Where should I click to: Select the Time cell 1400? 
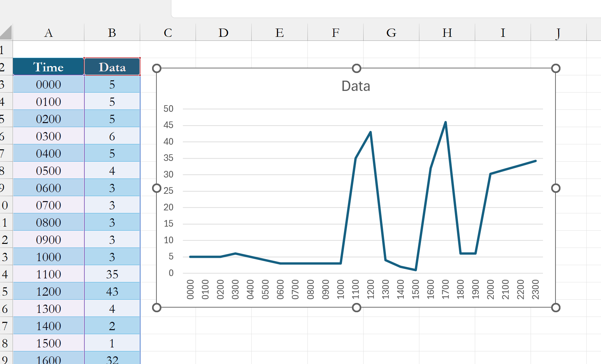pyautogui.click(x=48, y=326)
